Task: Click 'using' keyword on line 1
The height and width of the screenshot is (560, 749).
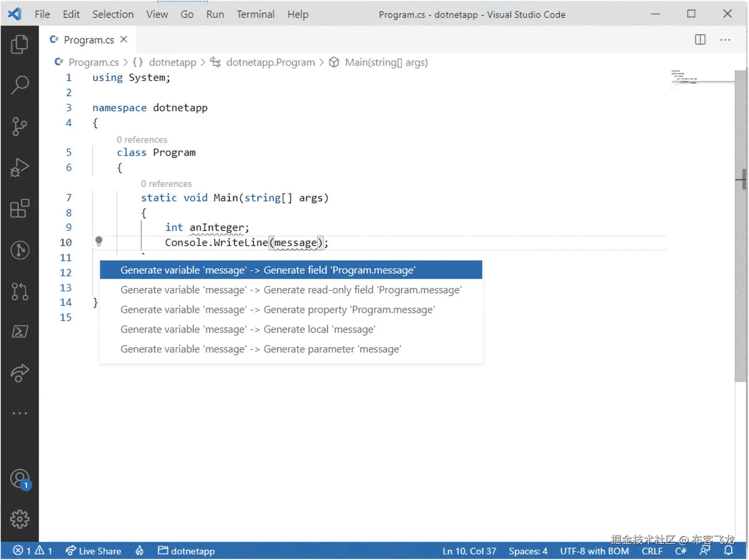Action: tap(107, 77)
